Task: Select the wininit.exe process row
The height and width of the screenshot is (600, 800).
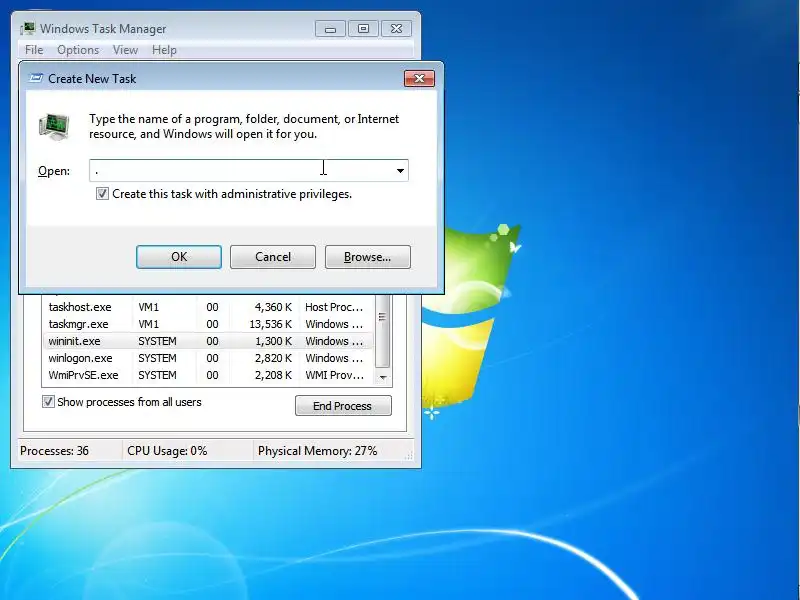Action: point(208,341)
